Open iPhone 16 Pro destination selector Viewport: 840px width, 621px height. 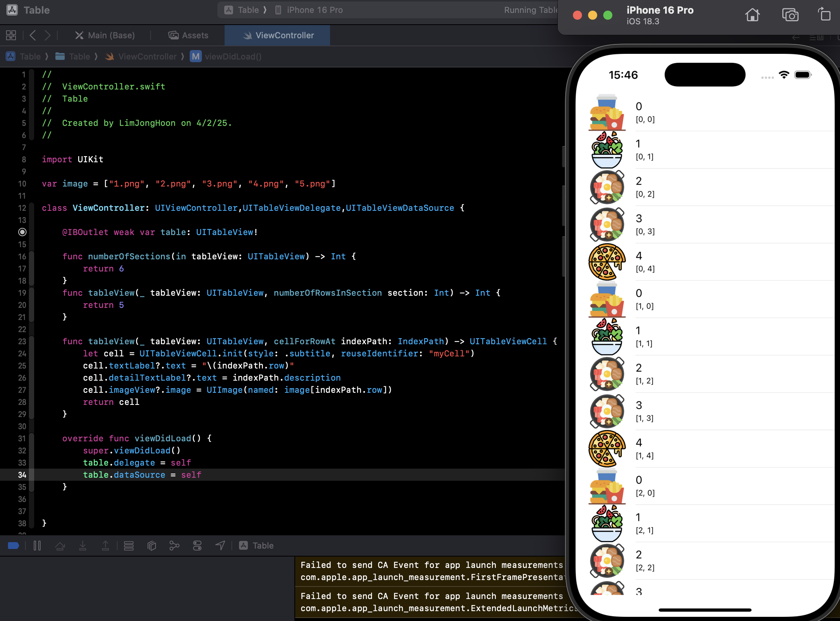click(315, 10)
